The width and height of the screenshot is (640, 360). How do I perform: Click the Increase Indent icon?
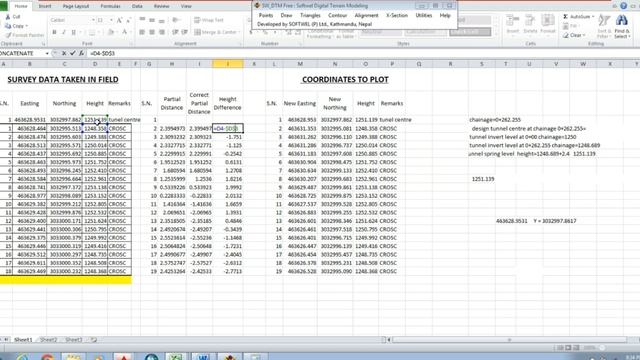[x=184, y=32]
